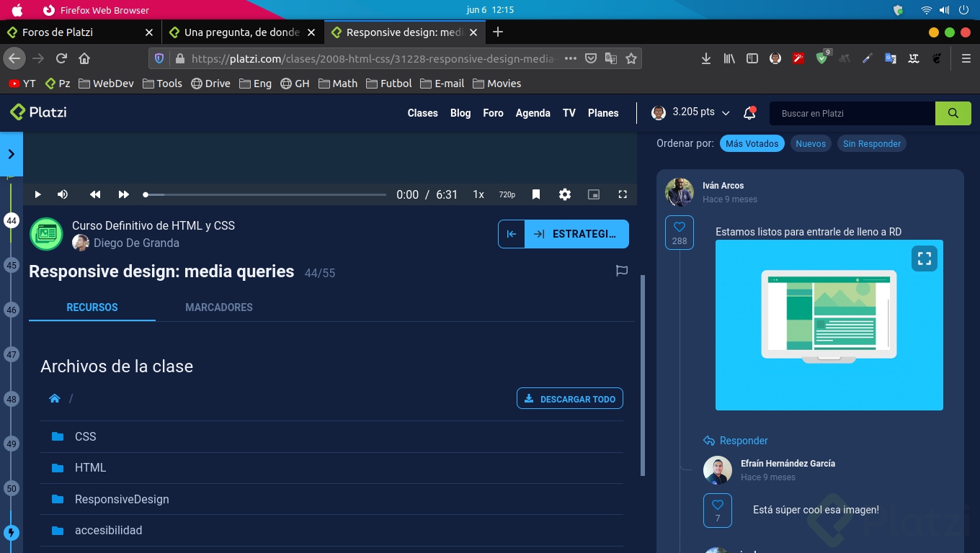Expand the left class list sidebar
Image resolution: width=980 pixels, height=553 pixels.
[11, 153]
